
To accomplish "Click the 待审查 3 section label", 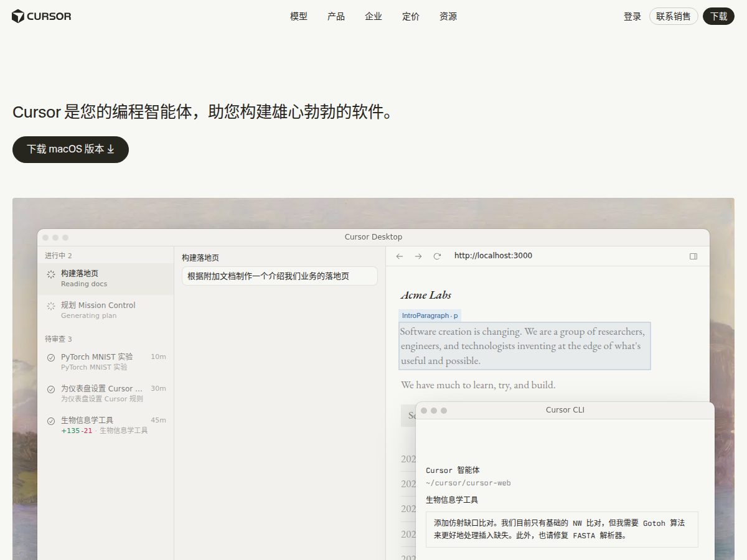I will point(59,339).
